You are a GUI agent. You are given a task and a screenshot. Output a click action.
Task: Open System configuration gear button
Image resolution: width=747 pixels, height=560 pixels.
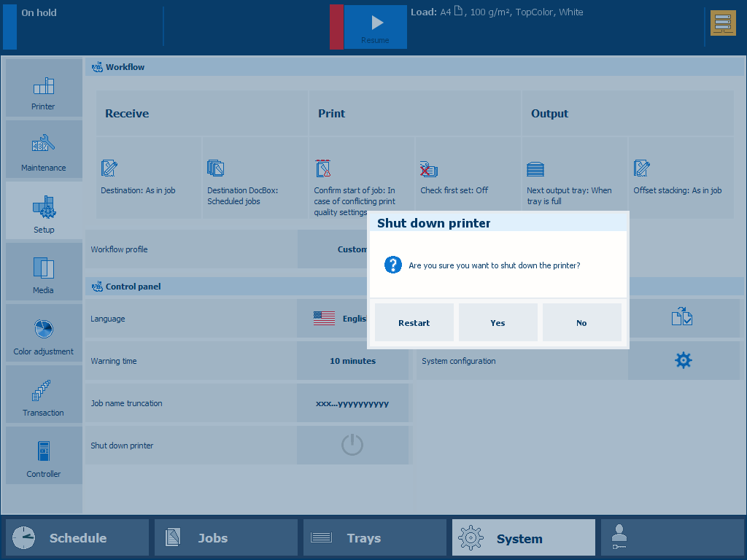click(684, 360)
